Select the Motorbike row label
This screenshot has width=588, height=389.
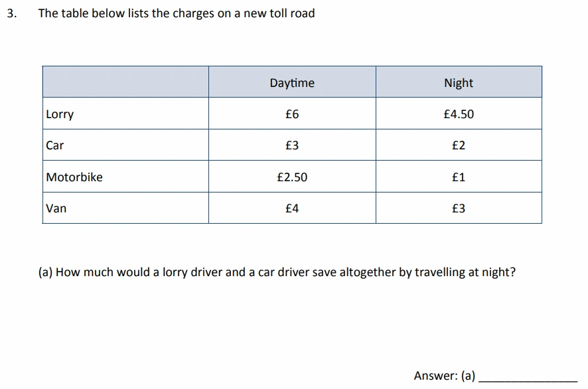tap(74, 177)
